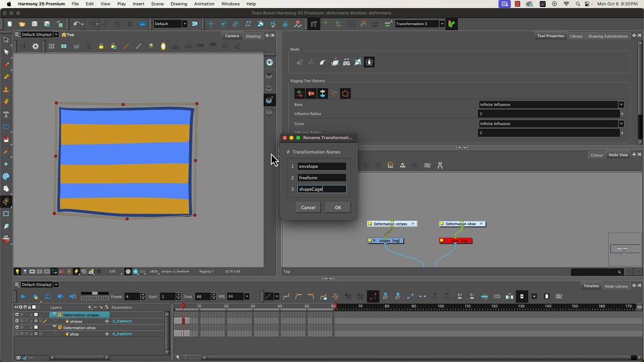Click the light bulb icon in Camera status bar

click(x=17, y=271)
